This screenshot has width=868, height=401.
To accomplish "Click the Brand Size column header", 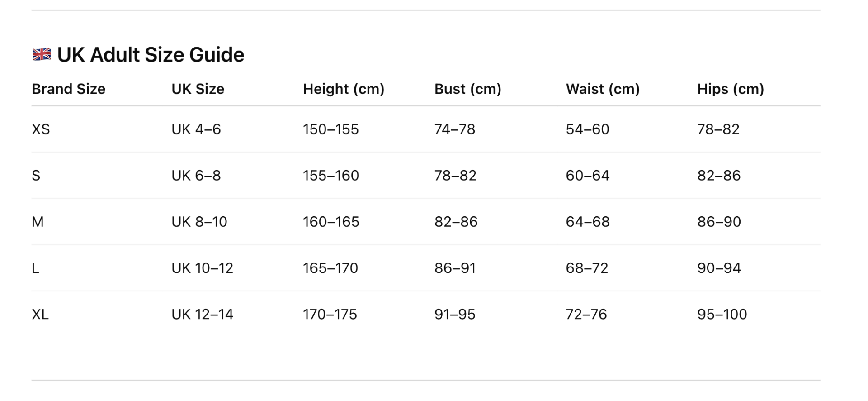I will point(68,89).
